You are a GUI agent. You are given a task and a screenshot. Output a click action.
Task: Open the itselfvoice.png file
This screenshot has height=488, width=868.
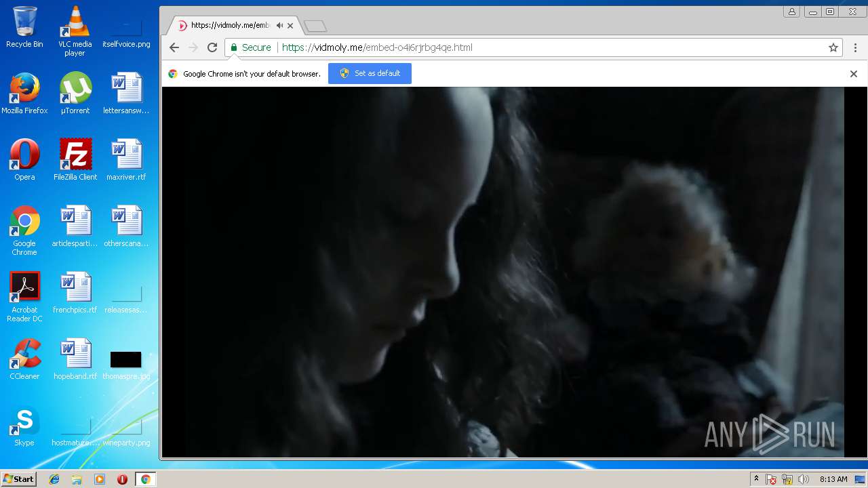coord(126,31)
